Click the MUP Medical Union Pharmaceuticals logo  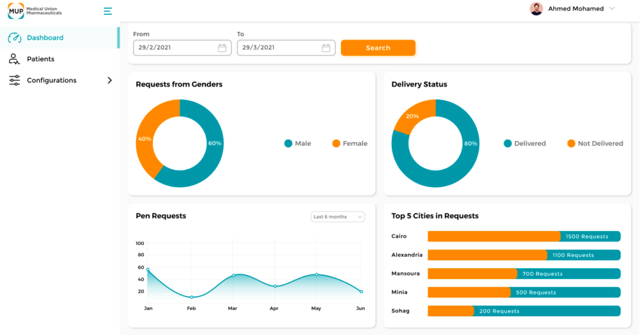point(35,11)
